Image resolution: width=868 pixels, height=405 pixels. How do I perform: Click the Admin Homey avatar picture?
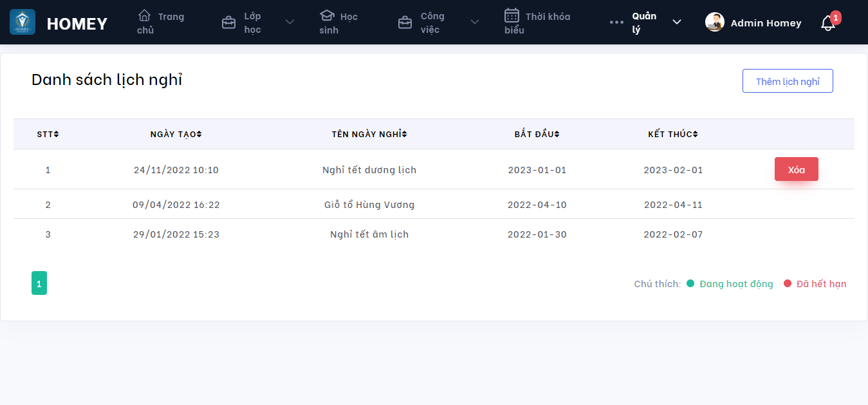click(x=715, y=23)
